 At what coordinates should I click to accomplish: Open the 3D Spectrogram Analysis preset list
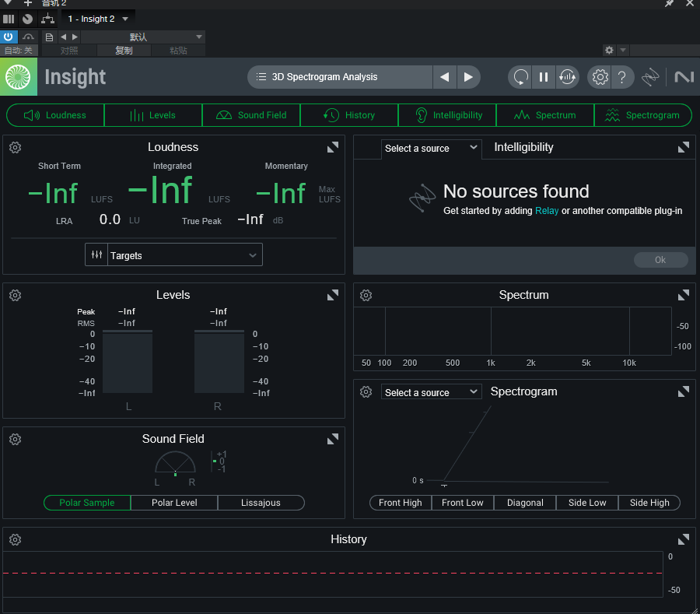pos(340,77)
